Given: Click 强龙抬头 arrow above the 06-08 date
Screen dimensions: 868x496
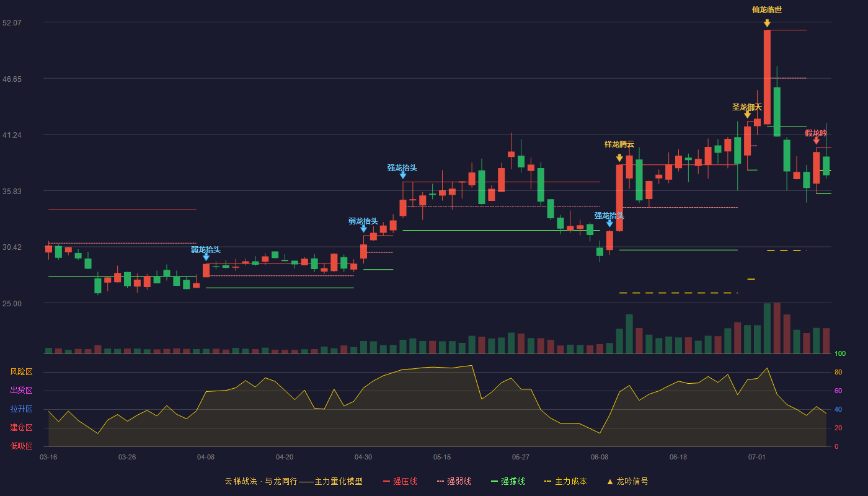Looking at the screenshot, I should point(609,223).
